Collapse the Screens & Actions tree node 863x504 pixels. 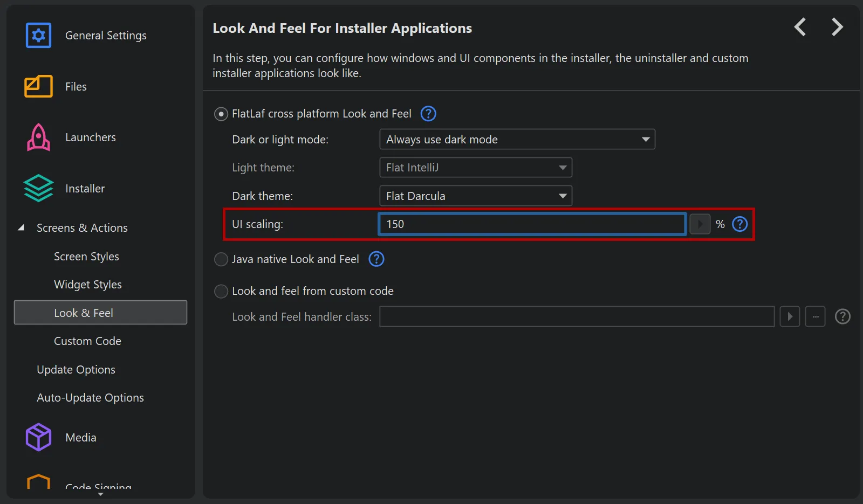[21, 228]
